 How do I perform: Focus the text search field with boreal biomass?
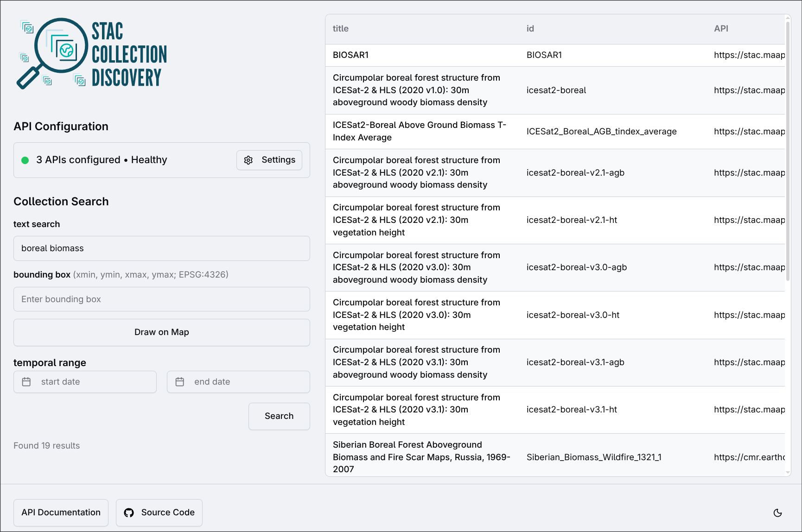[x=162, y=248]
